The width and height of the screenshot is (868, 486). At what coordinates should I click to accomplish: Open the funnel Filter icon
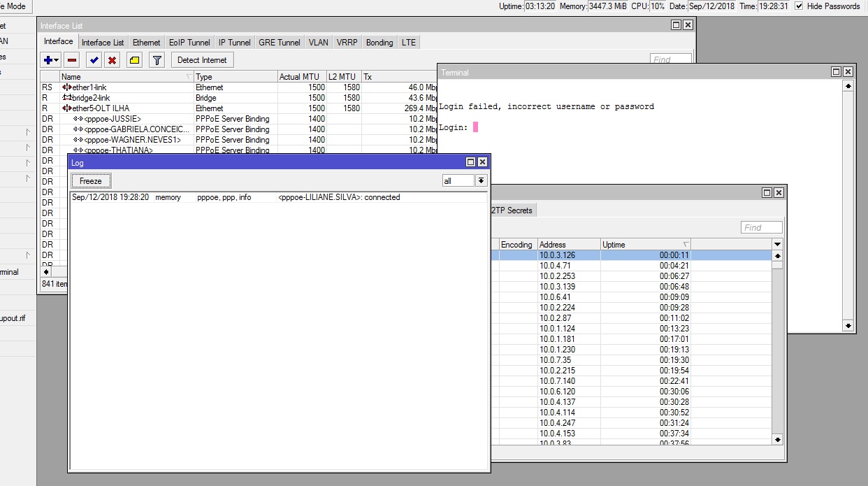(x=157, y=60)
